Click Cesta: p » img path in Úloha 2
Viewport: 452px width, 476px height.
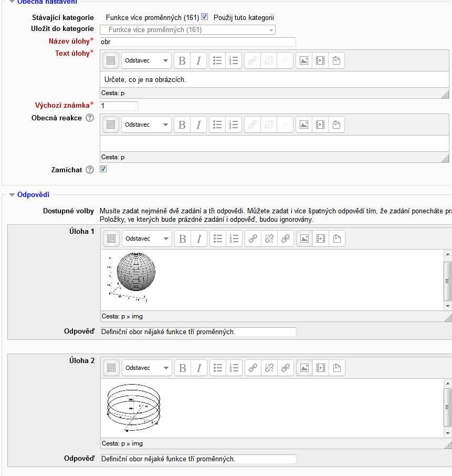click(122, 443)
